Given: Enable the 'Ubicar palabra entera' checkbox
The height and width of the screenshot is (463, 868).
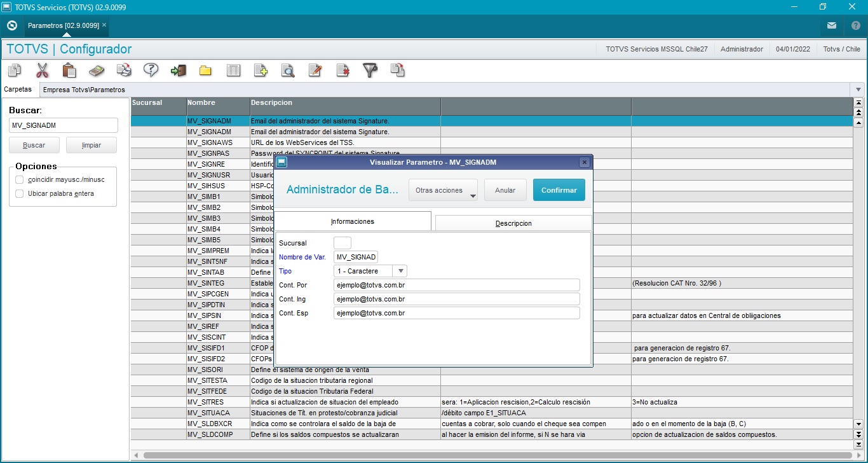Looking at the screenshot, I should 20,193.
